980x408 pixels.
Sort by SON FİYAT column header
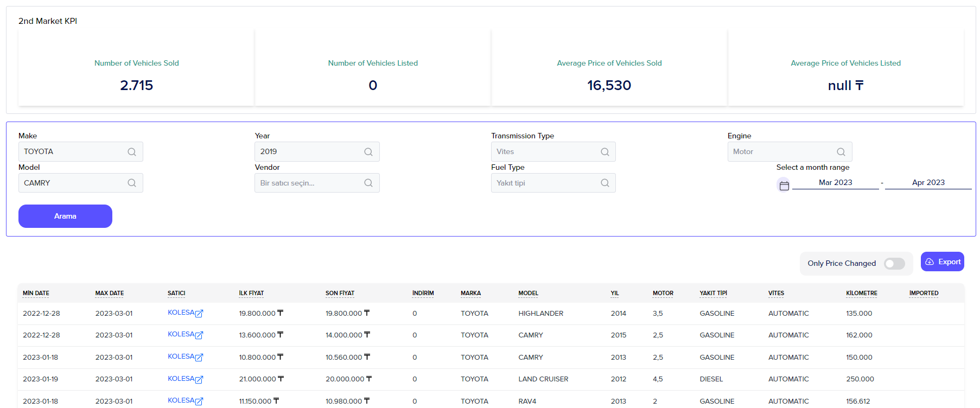(x=340, y=294)
